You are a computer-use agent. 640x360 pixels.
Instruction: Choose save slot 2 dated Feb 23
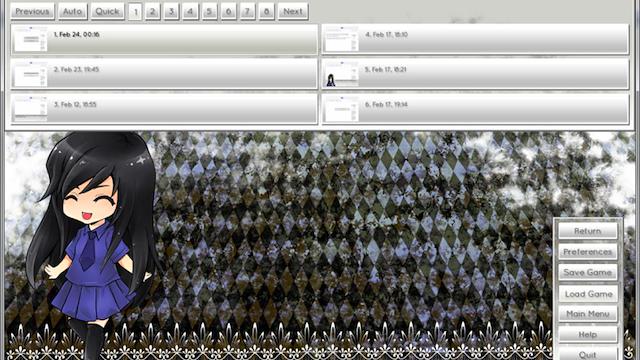164,74
